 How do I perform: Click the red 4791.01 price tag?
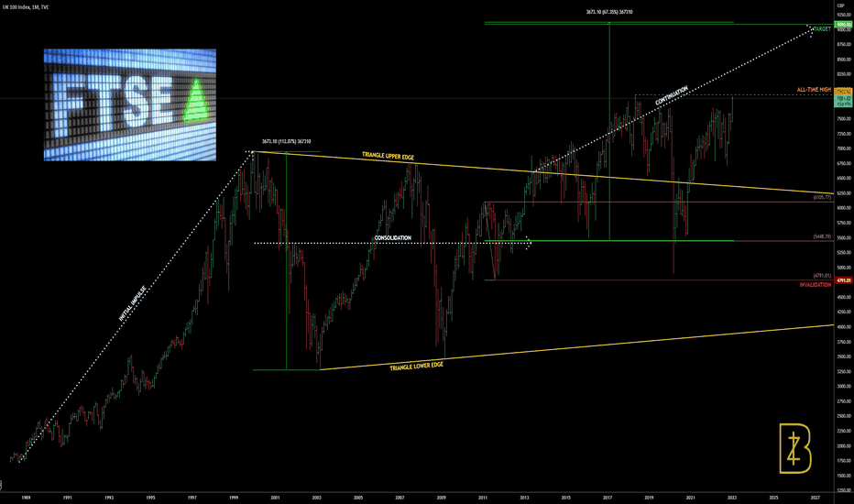coord(843,280)
